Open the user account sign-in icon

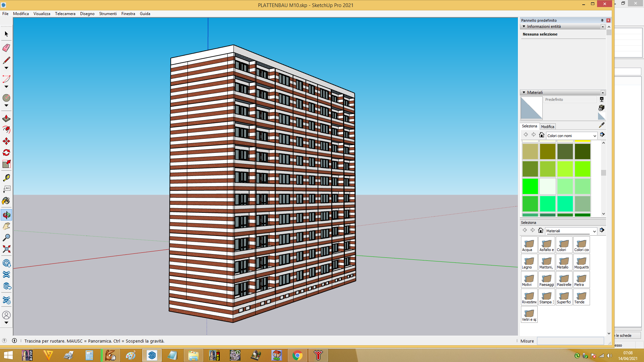pos(6,315)
